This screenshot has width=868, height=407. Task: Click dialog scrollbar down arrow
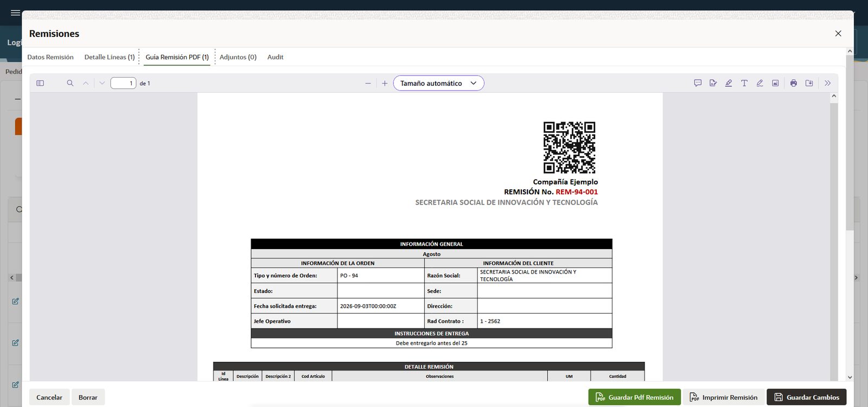tap(850, 377)
